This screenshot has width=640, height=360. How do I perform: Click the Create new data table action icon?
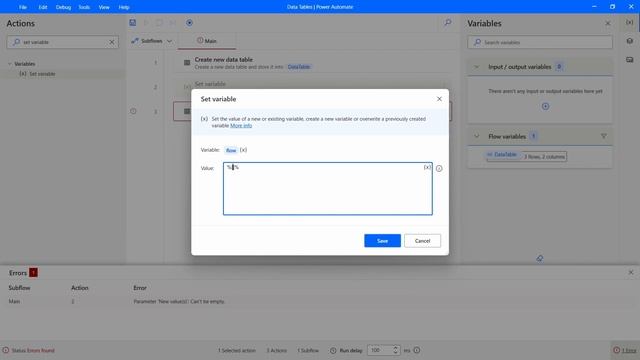[187, 63]
